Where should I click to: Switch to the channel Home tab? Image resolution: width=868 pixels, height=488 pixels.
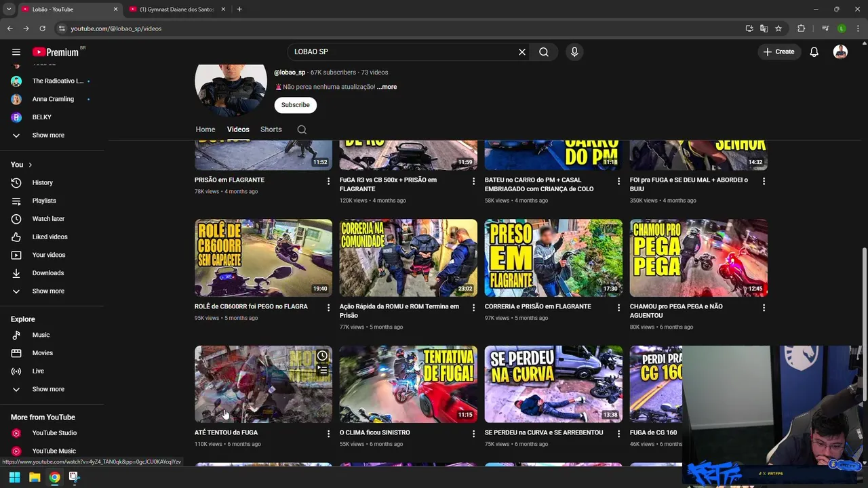pyautogui.click(x=205, y=129)
